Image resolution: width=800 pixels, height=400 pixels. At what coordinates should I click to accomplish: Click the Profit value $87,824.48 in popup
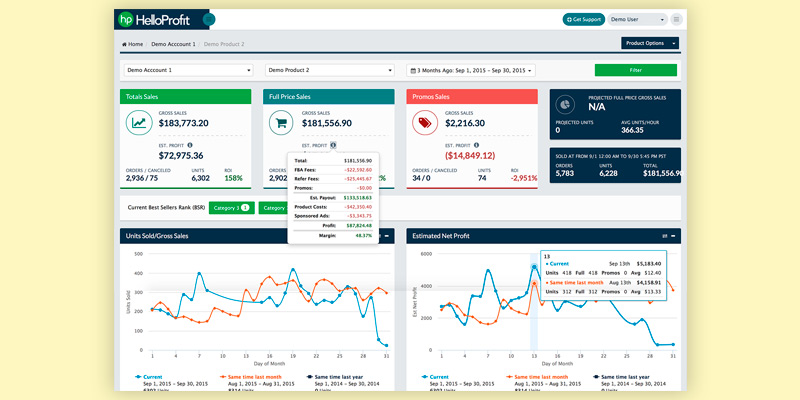(359, 226)
